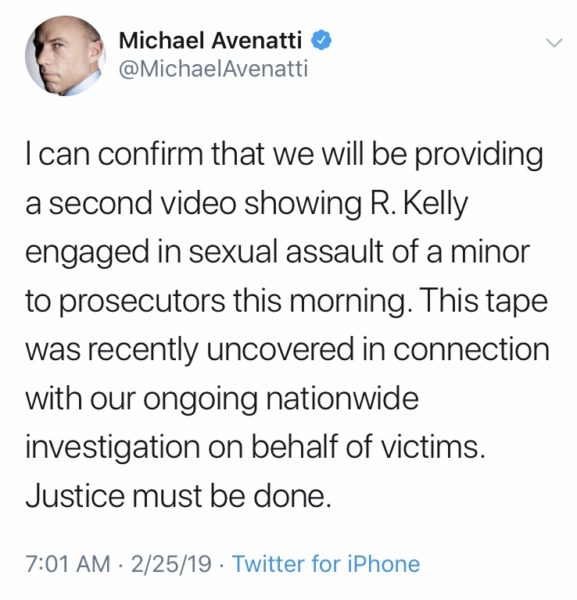Image resolution: width=577 pixels, height=600 pixels.
Task: Open the @MichaelAvenatti handle link
Action: point(213,69)
